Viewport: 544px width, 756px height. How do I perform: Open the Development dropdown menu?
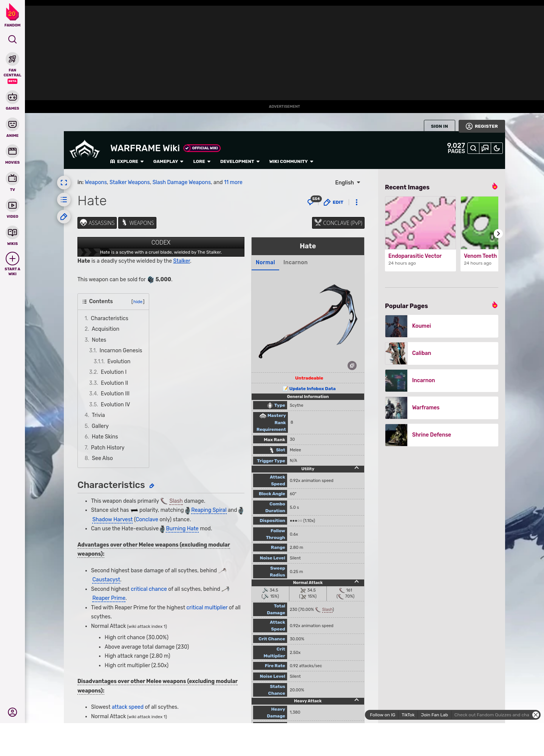pyautogui.click(x=240, y=161)
